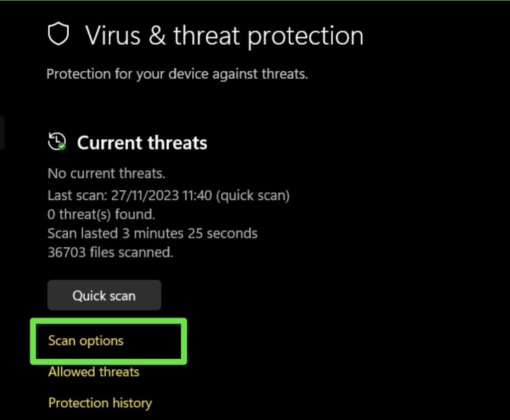Click the last scan date text
The image size is (510, 420).
click(x=169, y=195)
